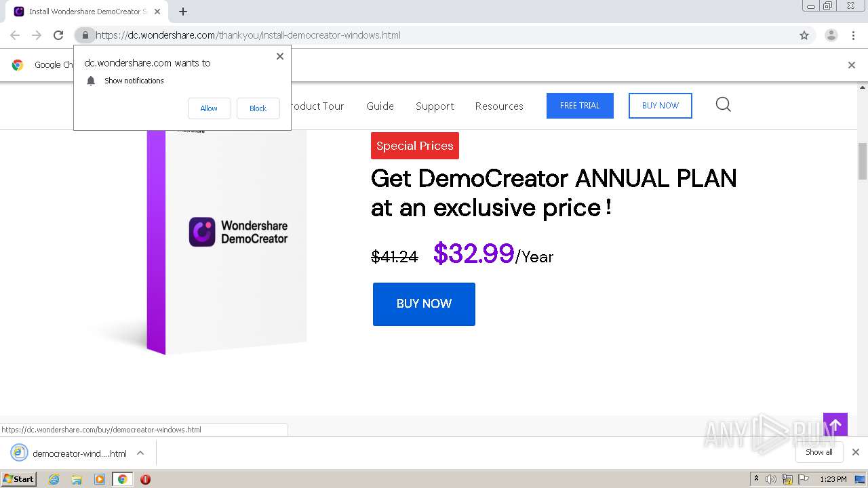Screen dimensions: 868x488
Task: Open the network tray icon
Action: point(787,479)
